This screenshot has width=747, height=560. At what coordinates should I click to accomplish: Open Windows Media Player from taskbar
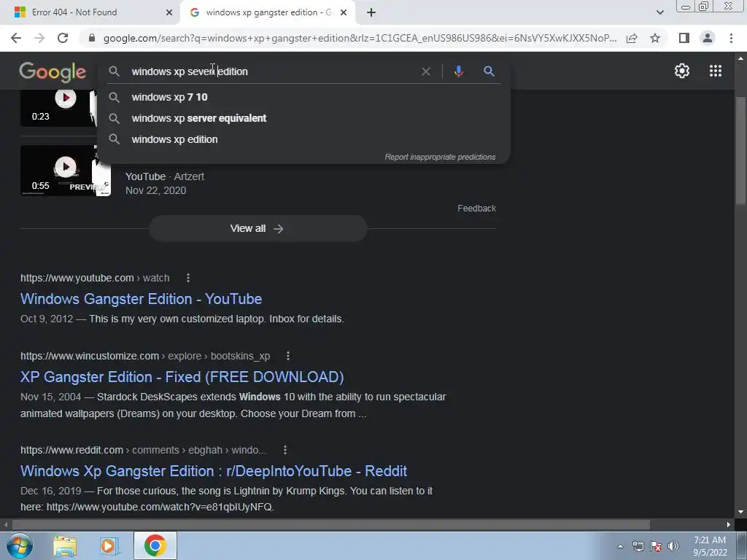109,545
